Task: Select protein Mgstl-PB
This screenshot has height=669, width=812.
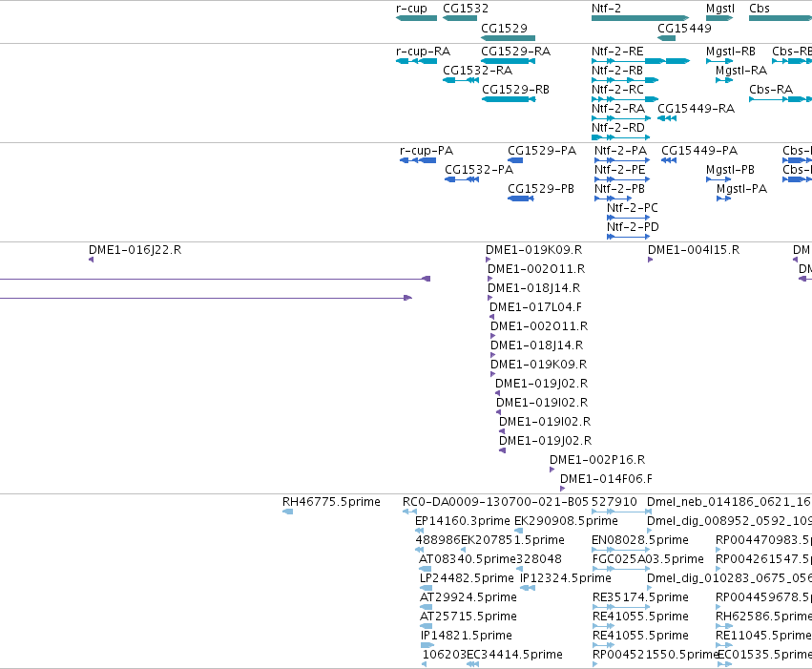Action: click(x=730, y=170)
